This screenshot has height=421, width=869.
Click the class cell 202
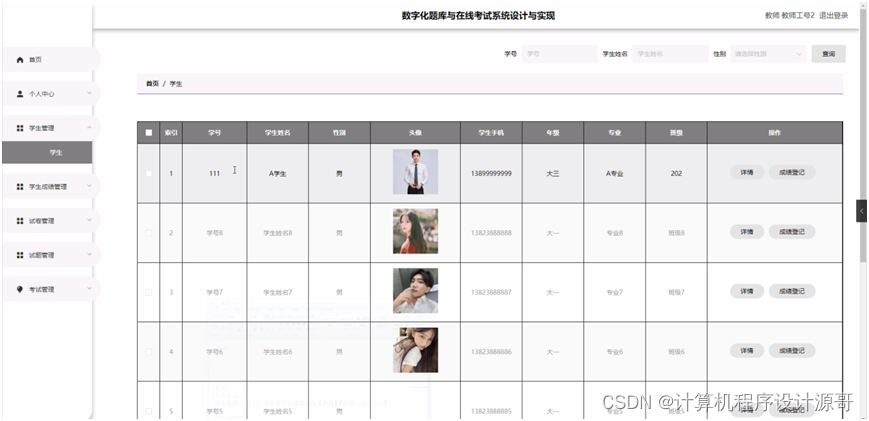[x=676, y=173]
